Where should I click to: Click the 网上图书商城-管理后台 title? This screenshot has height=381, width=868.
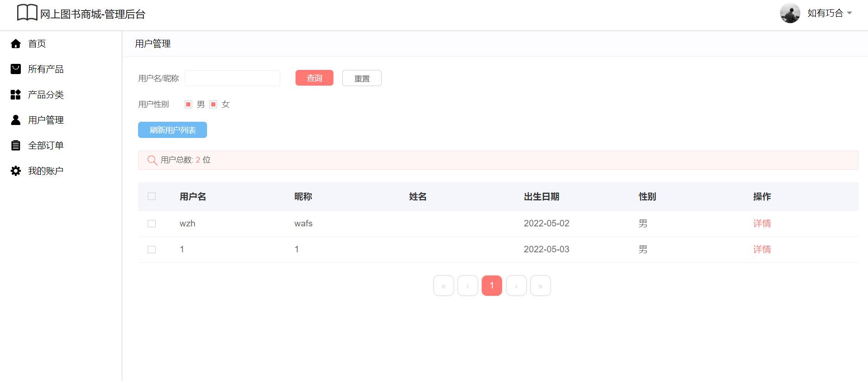(93, 14)
